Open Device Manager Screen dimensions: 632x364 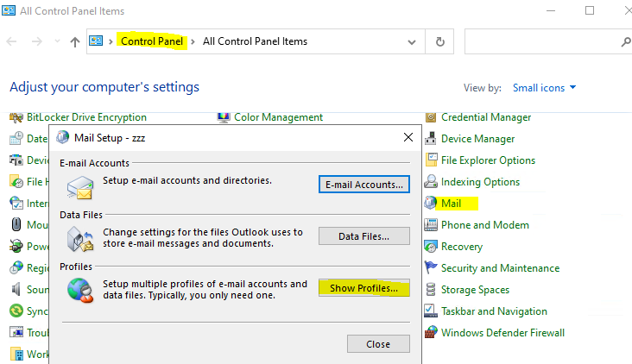click(x=477, y=139)
